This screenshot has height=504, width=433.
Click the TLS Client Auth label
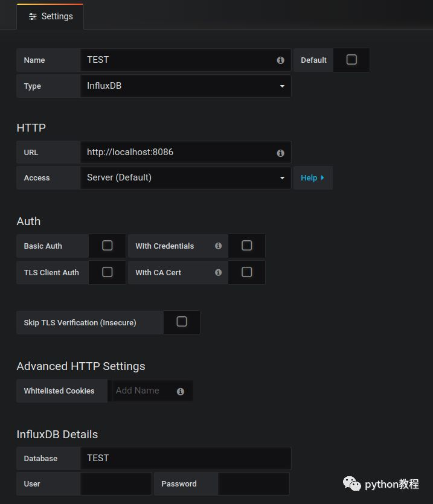point(51,273)
